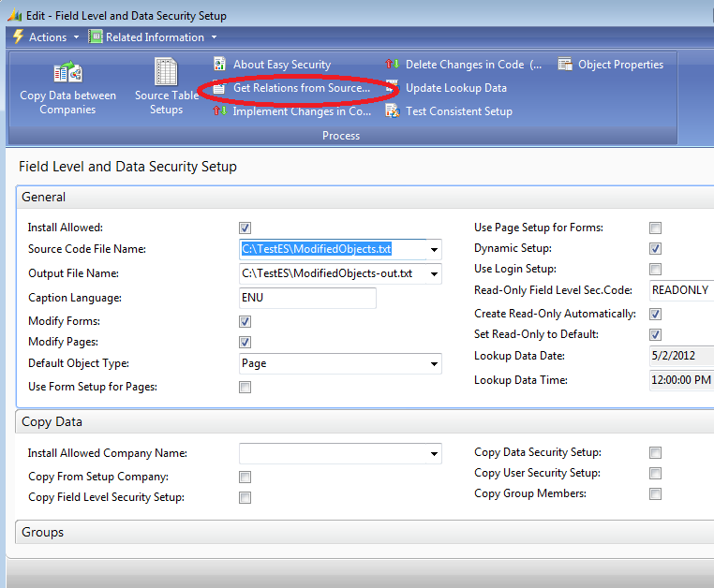Open Source Table Setups icon

click(x=166, y=72)
